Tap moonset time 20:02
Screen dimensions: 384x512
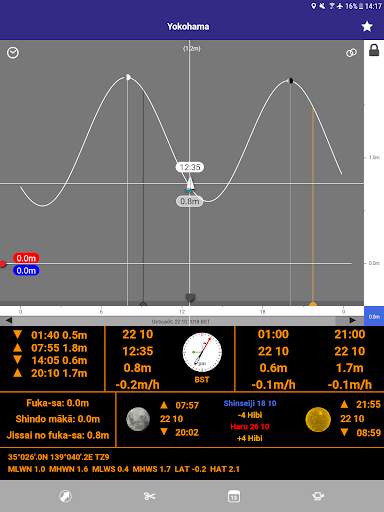click(x=187, y=432)
